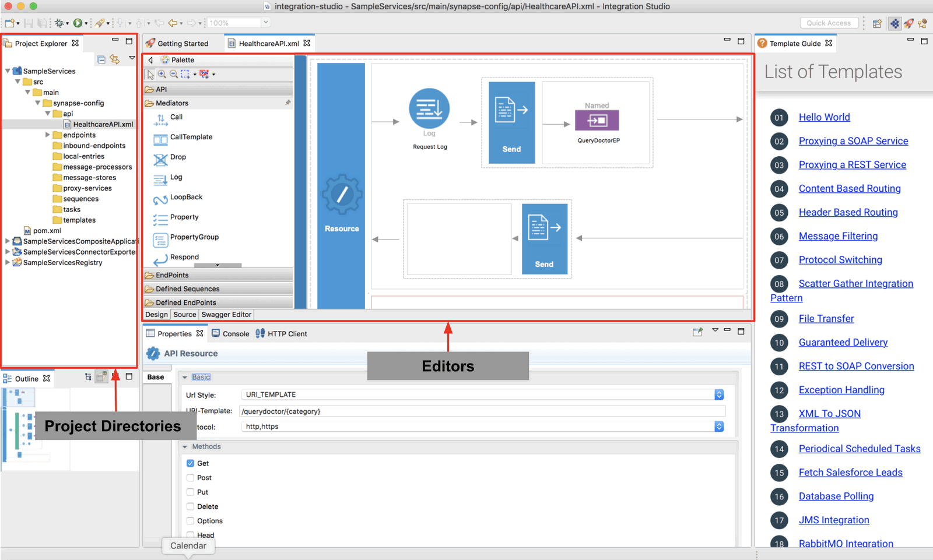Open the Content Based Routing link
The width and height of the screenshot is (933, 560).
pyautogui.click(x=850, y=189)
